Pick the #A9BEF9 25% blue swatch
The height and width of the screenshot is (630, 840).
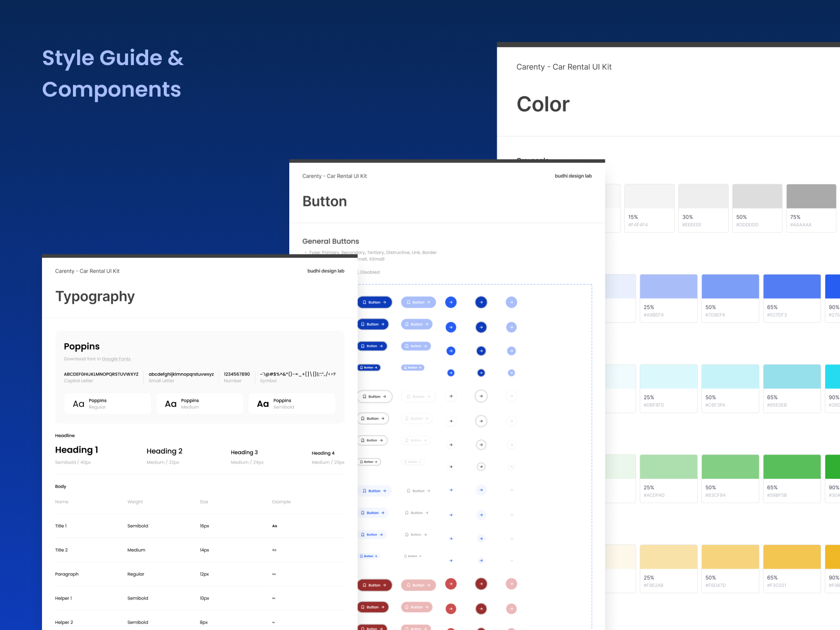pyautogui.click(x=668, y=298)
